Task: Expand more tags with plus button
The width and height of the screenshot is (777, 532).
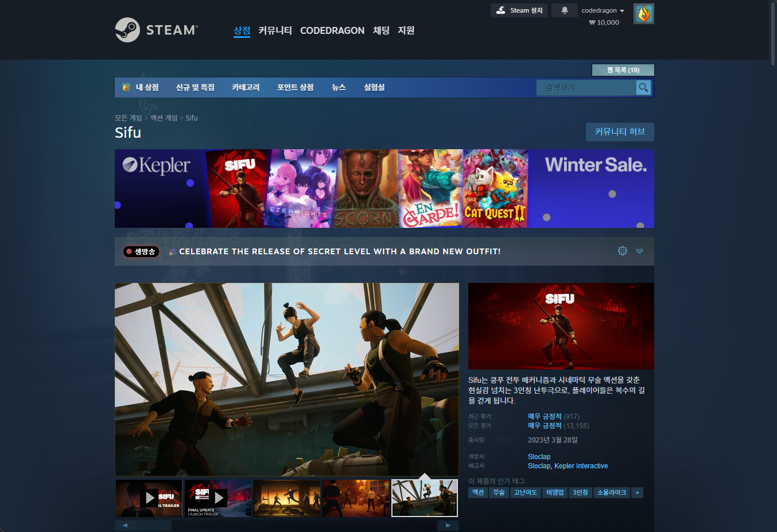Action: [x=637, y=492]
